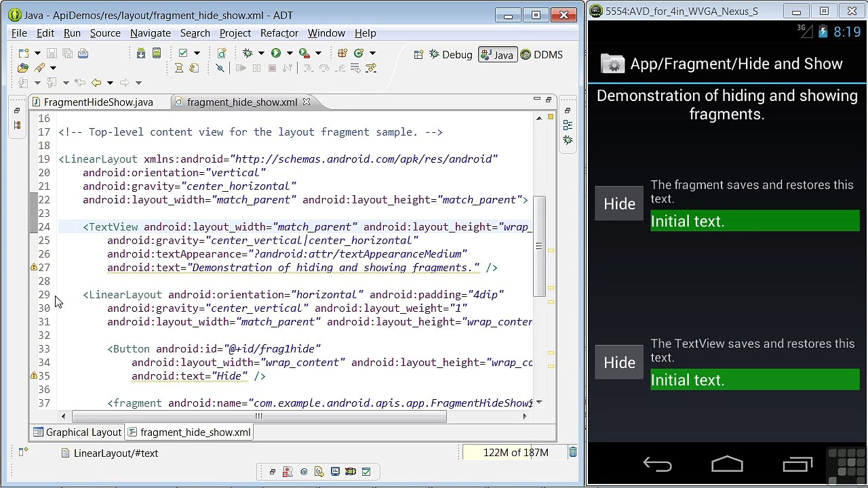This screenshot has width=868, height=488.
Task: Click the Open Type folder icon
Action: (x=23, y=68)
